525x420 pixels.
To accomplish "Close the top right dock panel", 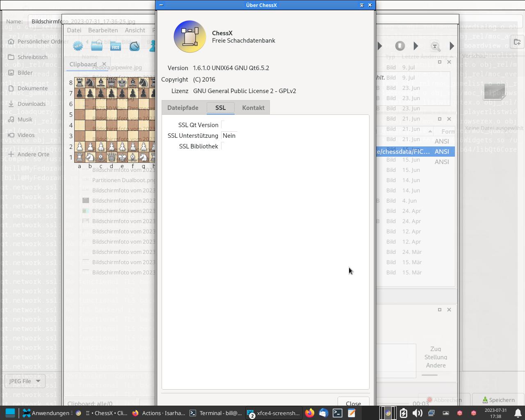I will 449,62.
